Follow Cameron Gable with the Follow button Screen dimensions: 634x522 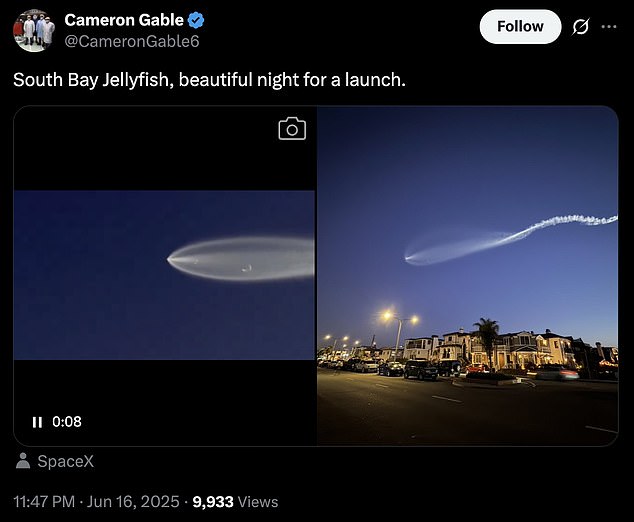pos(520,27)
